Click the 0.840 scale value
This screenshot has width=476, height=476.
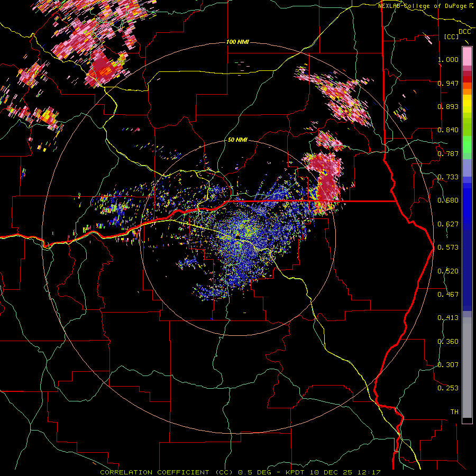click(448, 130)
